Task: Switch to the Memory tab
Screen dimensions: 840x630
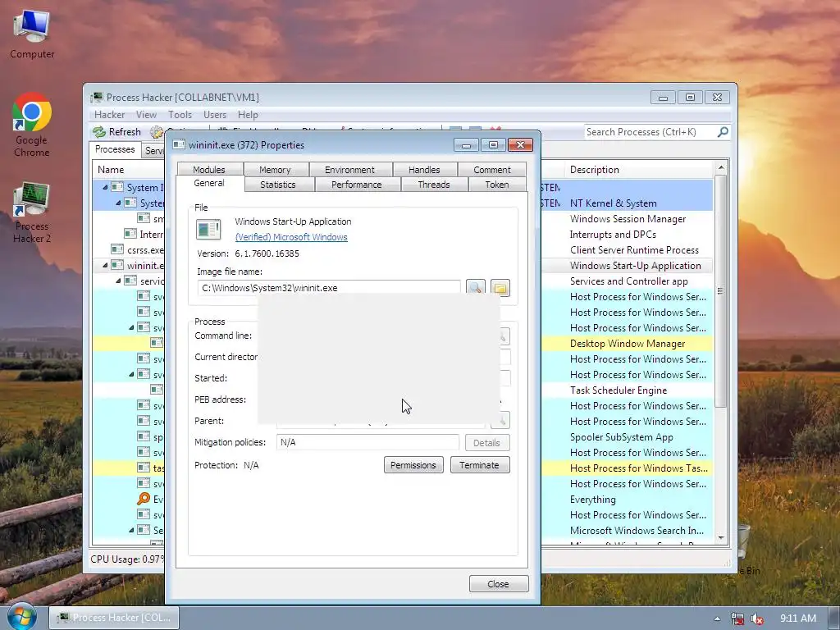Action: [x=275, y=169]
